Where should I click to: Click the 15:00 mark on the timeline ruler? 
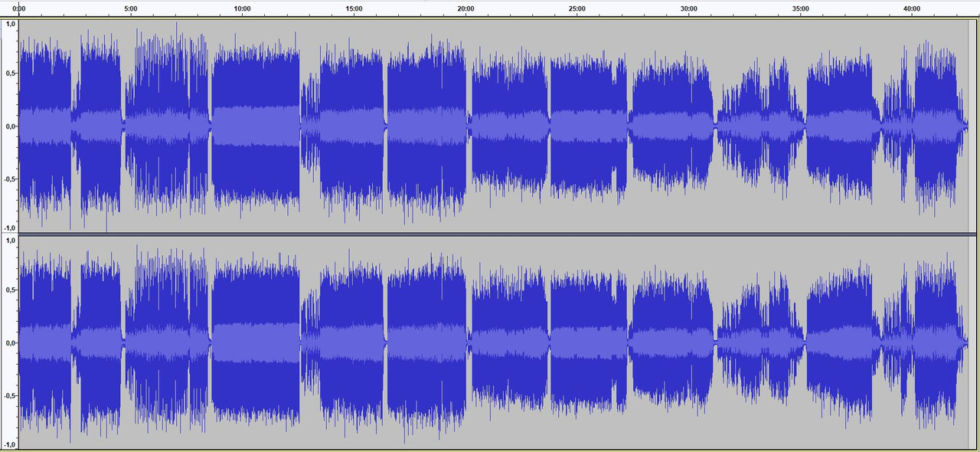[354, 8]
